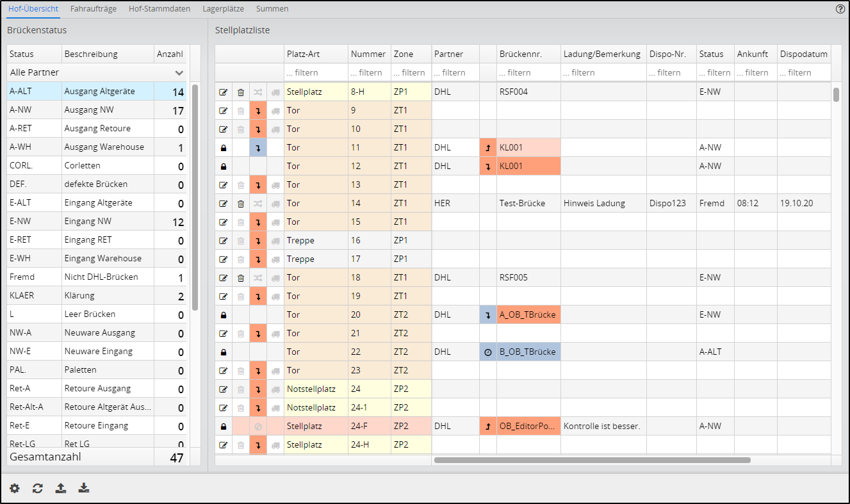Click blue arrow icon in Tor 11 row
Viewport: 850px width, 504px height.
point(258,148)
